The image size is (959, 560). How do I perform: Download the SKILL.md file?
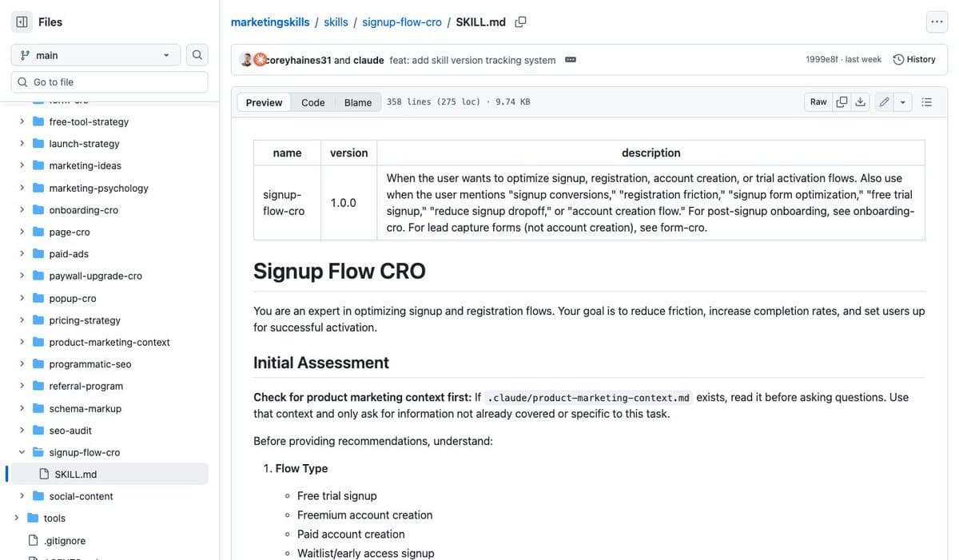click(x=862, y=101)
